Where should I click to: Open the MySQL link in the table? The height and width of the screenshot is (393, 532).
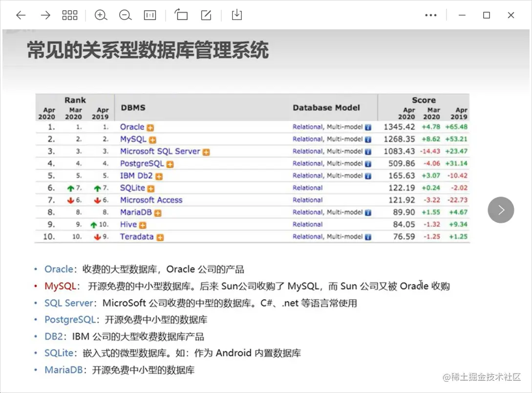pos(133,139)
